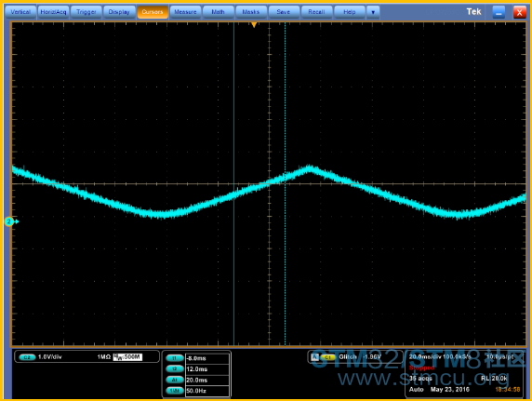Click the yellow C1 trigger source badge
The image size is (532, 401).
click(327, 357)
